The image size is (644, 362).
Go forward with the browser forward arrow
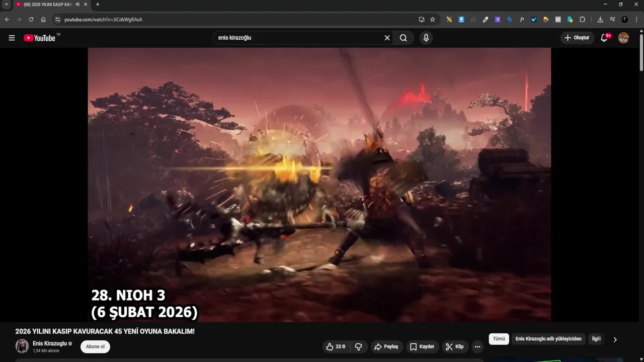click(19, 20)
